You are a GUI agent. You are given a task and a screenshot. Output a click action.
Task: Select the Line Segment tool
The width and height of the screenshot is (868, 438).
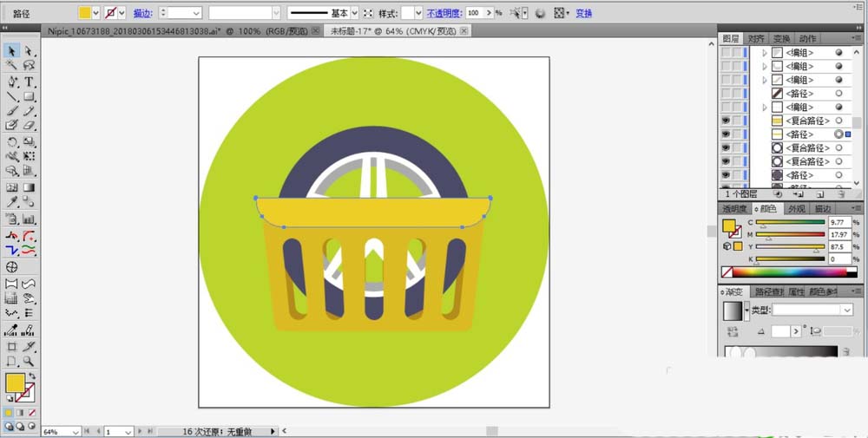click(11, 97)
